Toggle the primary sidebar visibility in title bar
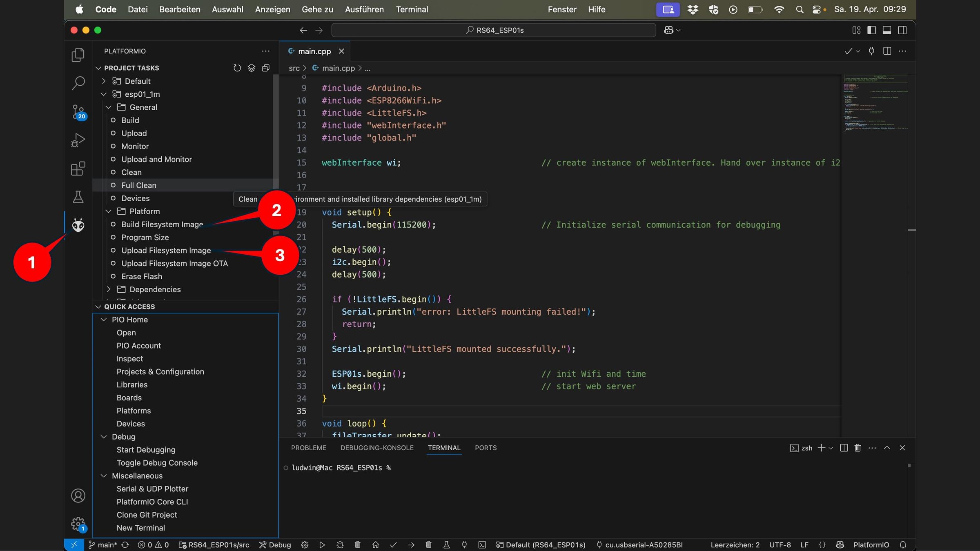The height and width of the screenshot is (551, 980). (x=871, y=30)
